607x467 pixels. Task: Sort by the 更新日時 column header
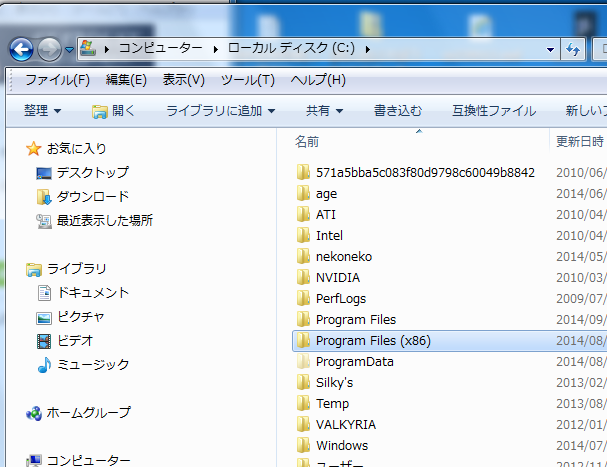[580, 141]
